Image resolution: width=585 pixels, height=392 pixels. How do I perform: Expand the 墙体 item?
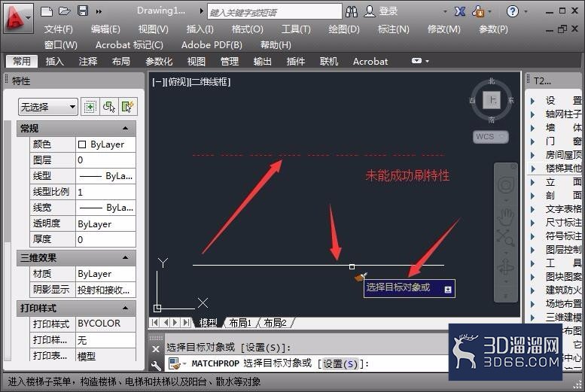click(533, 128)
